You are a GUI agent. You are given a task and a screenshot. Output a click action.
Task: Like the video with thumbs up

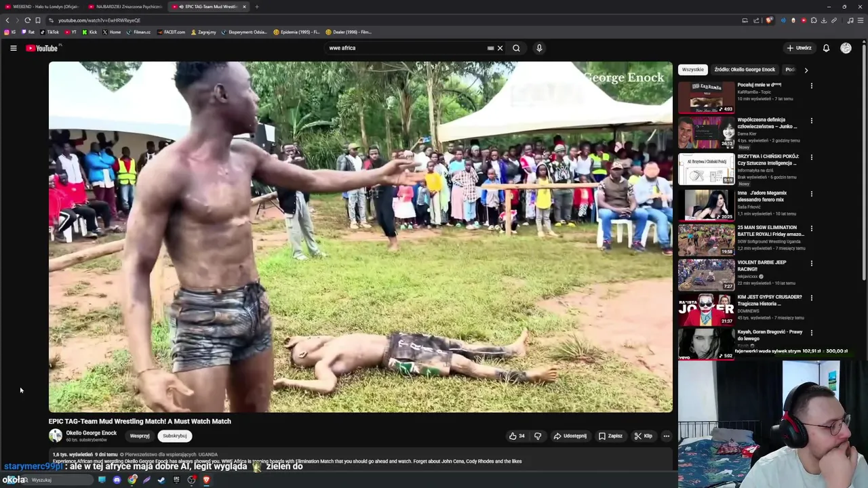517,436
